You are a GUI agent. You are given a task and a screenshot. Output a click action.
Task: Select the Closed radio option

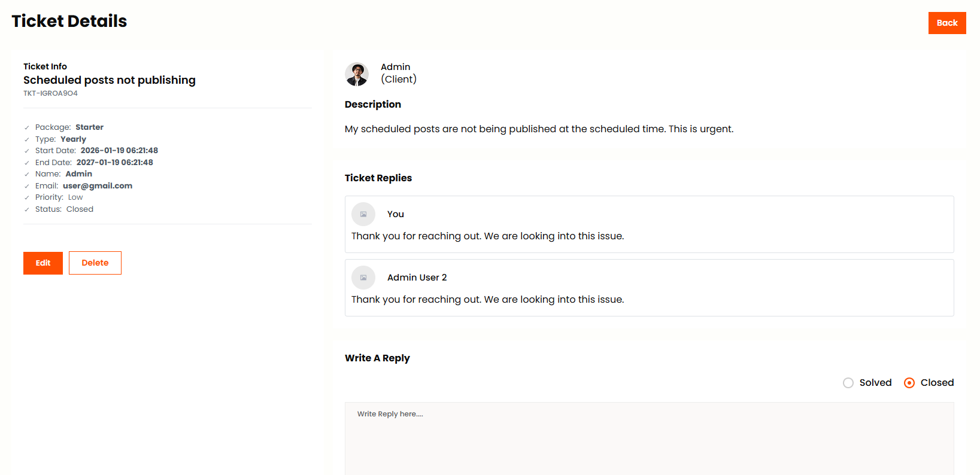(909, 383)
